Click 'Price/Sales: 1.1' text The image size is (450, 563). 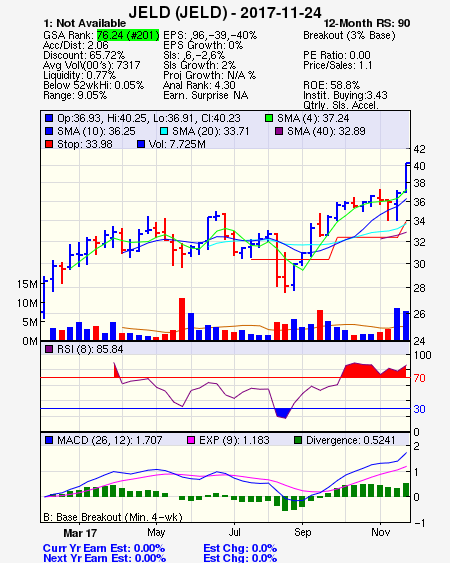coord(338,65)
